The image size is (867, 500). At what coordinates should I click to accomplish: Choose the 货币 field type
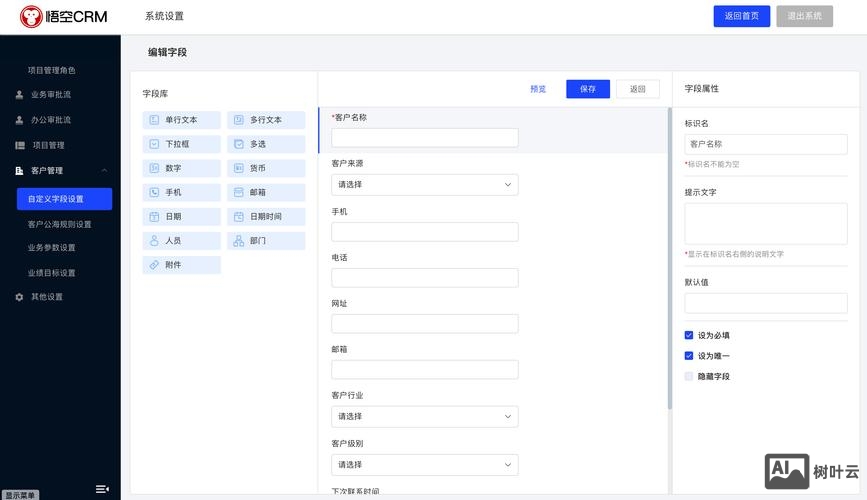(x=266, y=168)
